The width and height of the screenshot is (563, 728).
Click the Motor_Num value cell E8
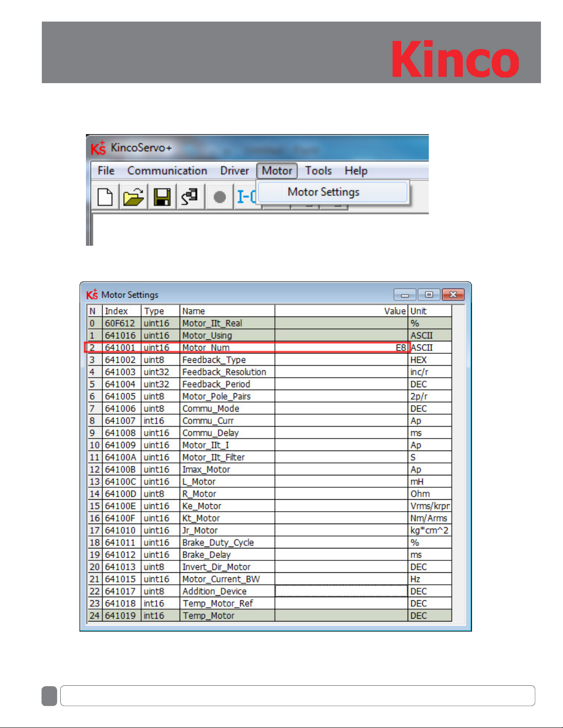[341, 348]
